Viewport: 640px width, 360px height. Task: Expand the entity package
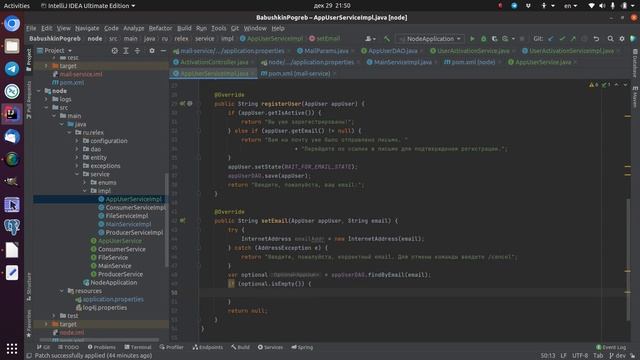77,158
